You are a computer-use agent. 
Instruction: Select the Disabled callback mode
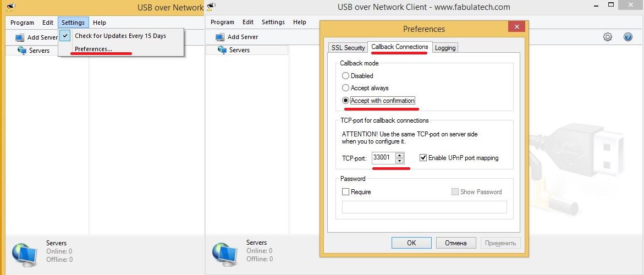pyautogui.click(x=345, y=75)
